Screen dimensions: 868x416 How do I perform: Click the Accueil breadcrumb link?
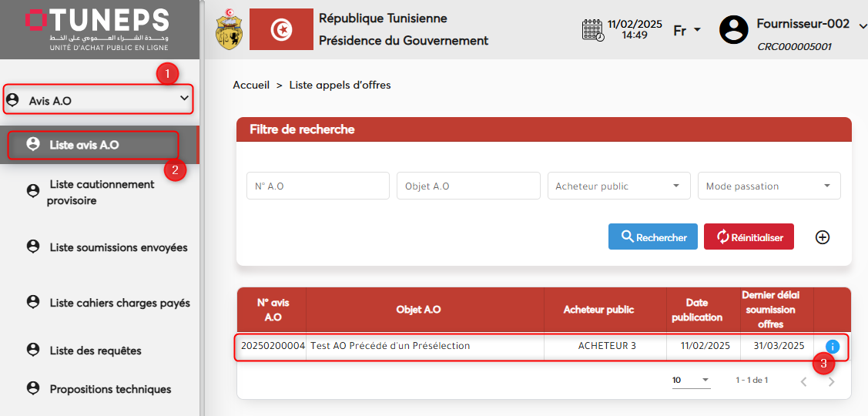251,85
